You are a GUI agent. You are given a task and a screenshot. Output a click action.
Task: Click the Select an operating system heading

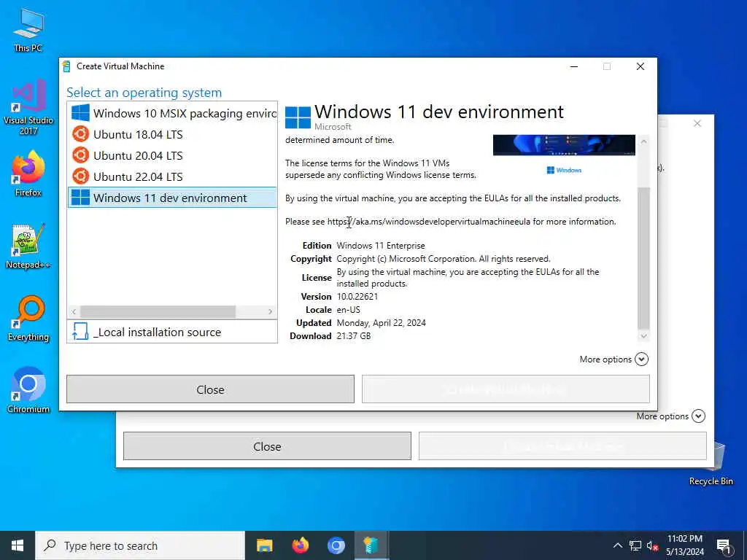point(144,93)
